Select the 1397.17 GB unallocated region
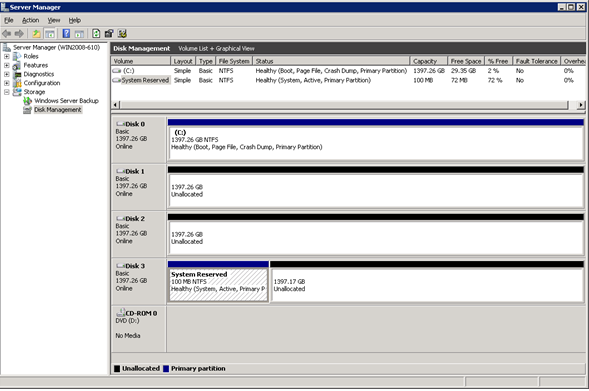Screen dimensions: 589x391 click(x=427, y=282)
